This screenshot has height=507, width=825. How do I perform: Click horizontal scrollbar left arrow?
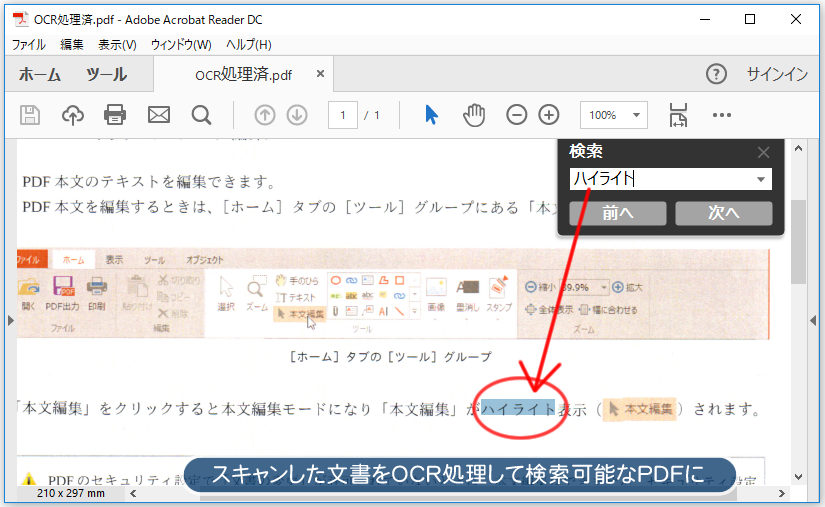134,493
